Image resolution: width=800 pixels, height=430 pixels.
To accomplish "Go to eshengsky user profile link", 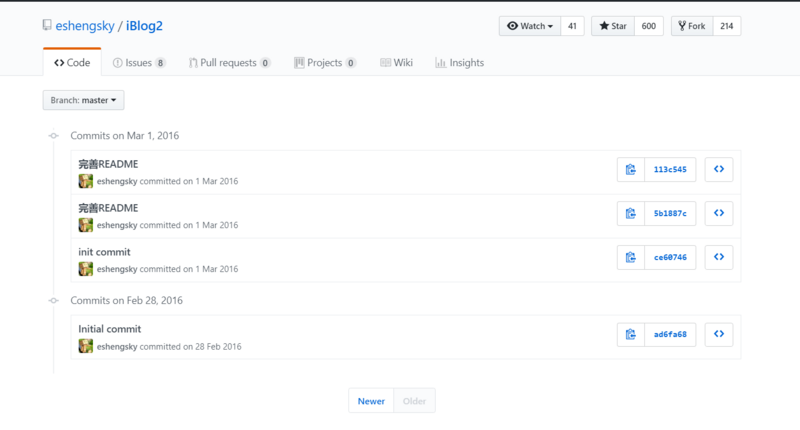I will click(85, 26).
